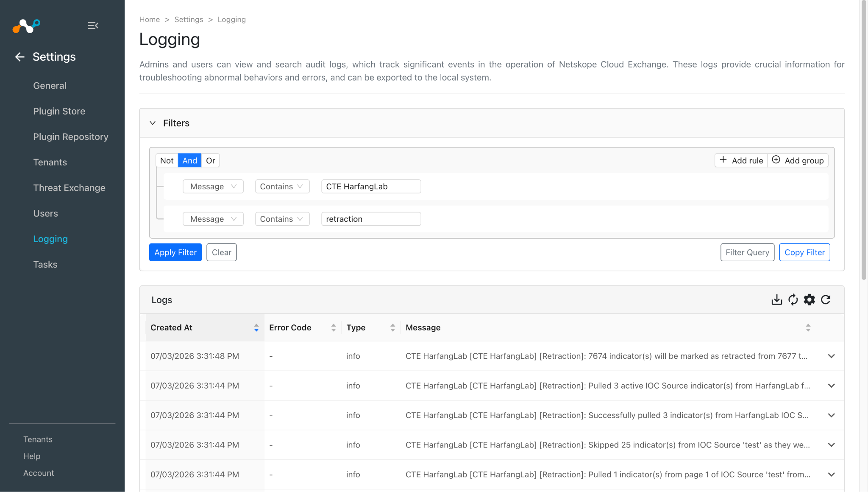Select the Or condition toggle
The image size is (868, 492).
pos(211,160)
